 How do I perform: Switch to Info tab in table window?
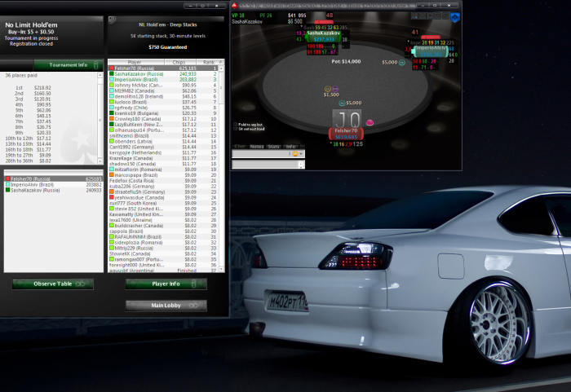click(290, 147)
